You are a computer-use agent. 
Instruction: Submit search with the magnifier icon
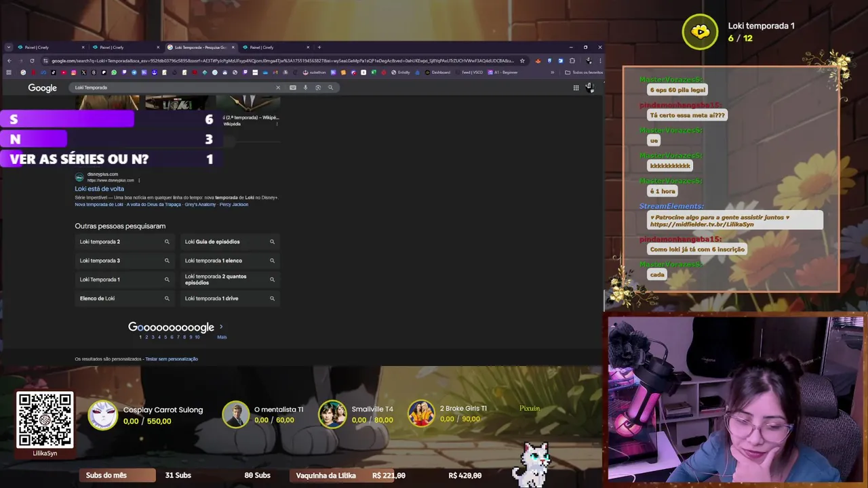(x=331, y=87)
